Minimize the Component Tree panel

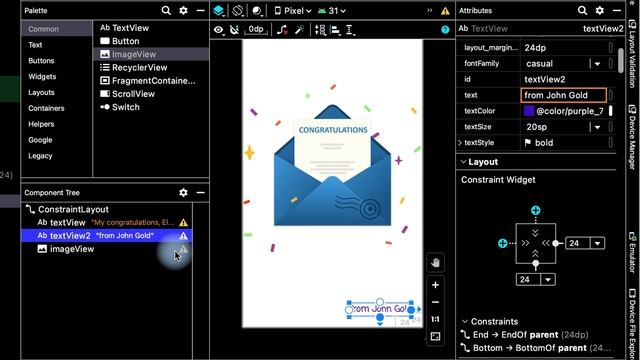pyautogui.click(x=200, y=193)
